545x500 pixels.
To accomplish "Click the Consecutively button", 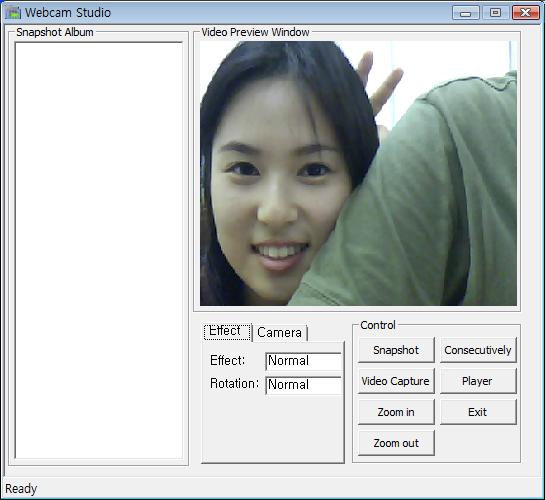I will coord(478,350).
